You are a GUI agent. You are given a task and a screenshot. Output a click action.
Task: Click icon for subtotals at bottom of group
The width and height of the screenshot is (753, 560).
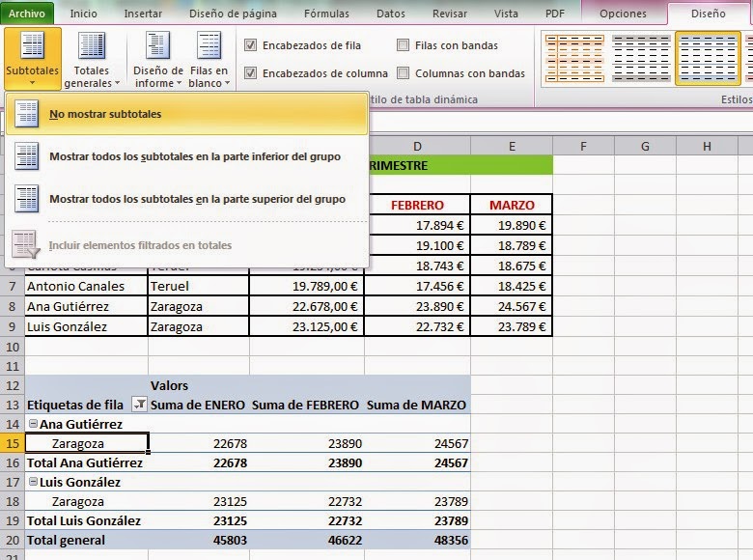26,156
